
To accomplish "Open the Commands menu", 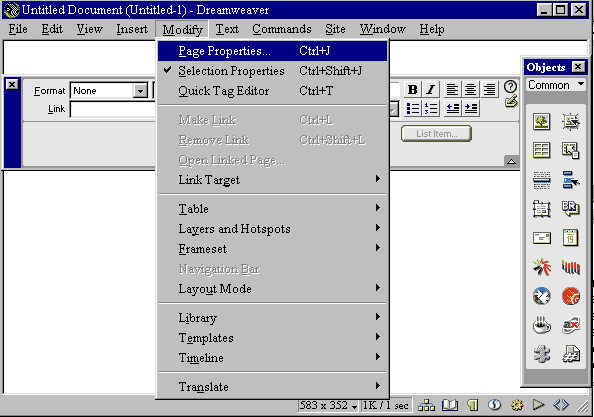I will pyautogui.click(x=282, y=29).
